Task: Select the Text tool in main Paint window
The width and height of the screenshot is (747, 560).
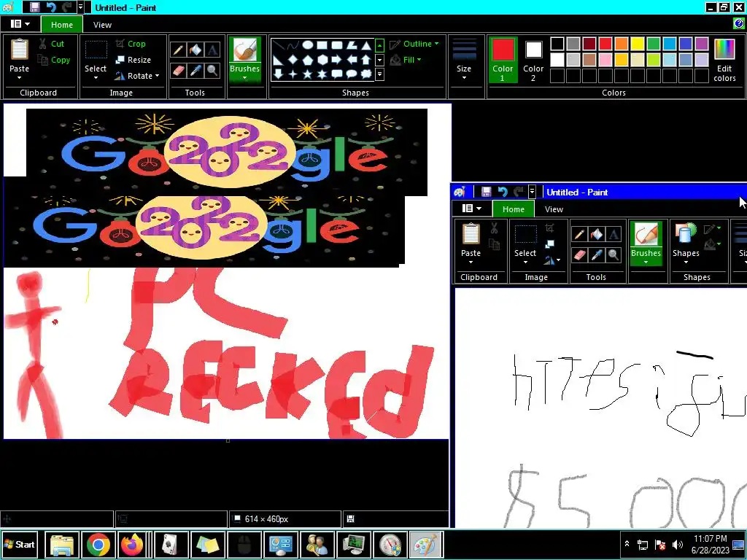Action: point(212,50)
